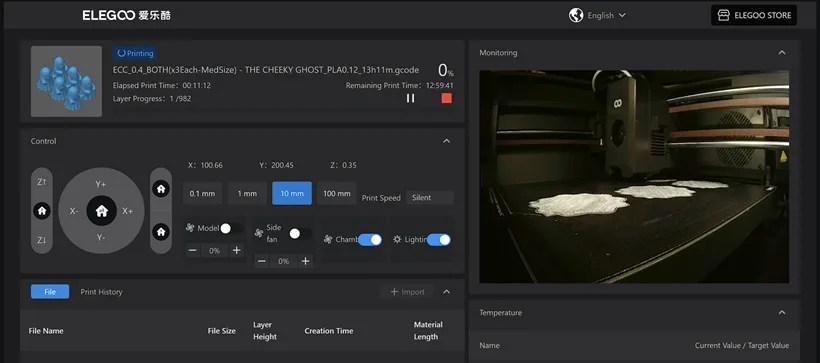
Task: Toggle the Chamber fan switch
Action: [x=370, y=240]
